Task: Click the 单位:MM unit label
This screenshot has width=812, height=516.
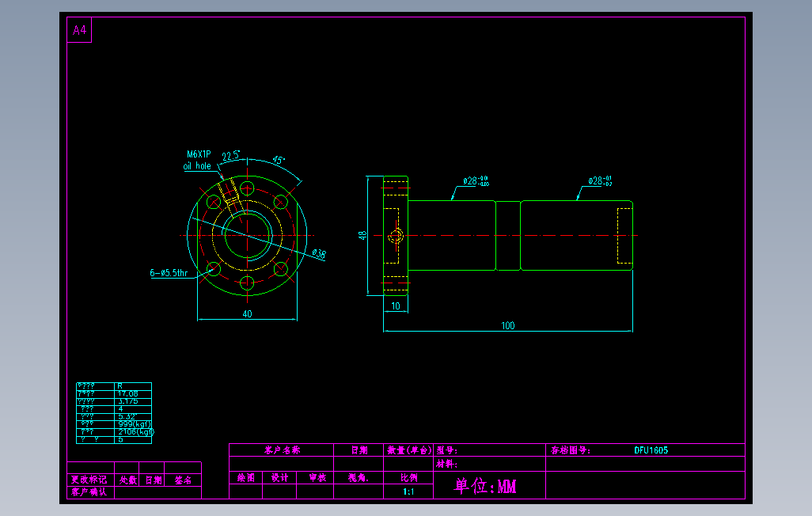Action: click(x=485, y=486)
